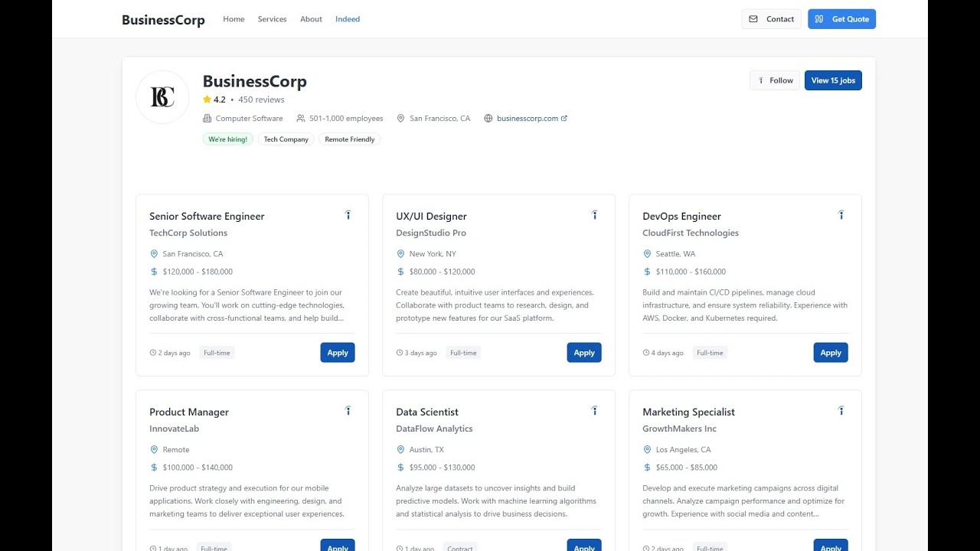The height and width of the screenshot is (551, 980).
Task: Click GrowthMakers Inc company name
Action: tap(680, 429)
